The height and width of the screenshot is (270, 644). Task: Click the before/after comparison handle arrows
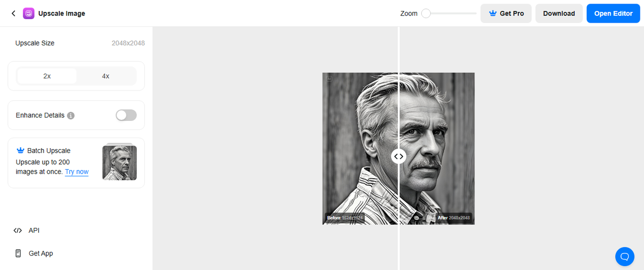398,156
